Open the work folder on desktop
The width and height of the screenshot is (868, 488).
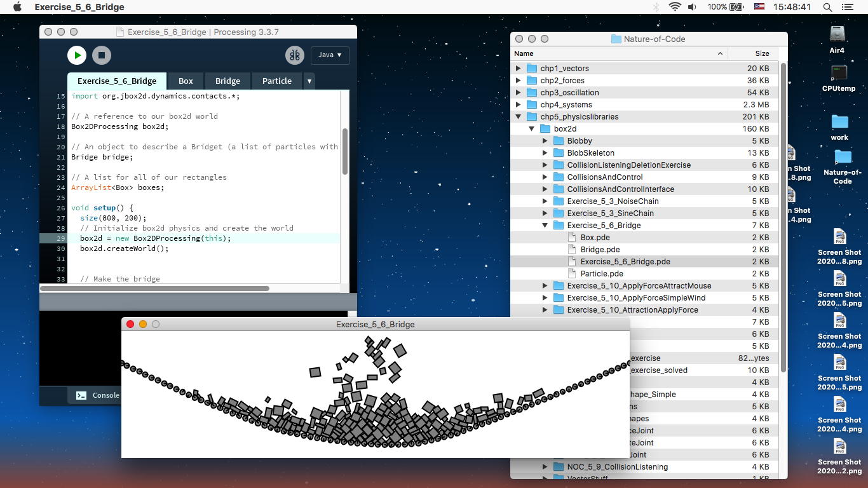click(x=839, y=121)
